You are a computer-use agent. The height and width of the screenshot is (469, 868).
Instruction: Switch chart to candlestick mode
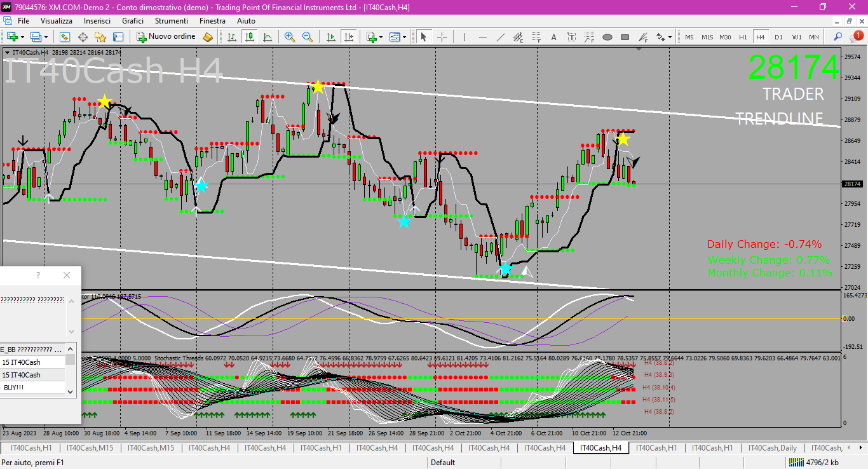coord(250,37)
